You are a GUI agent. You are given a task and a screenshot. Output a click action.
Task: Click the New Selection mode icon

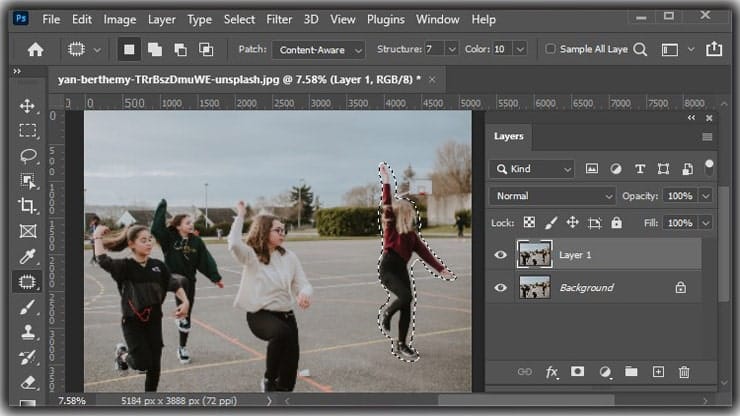(x=129, y=50)
